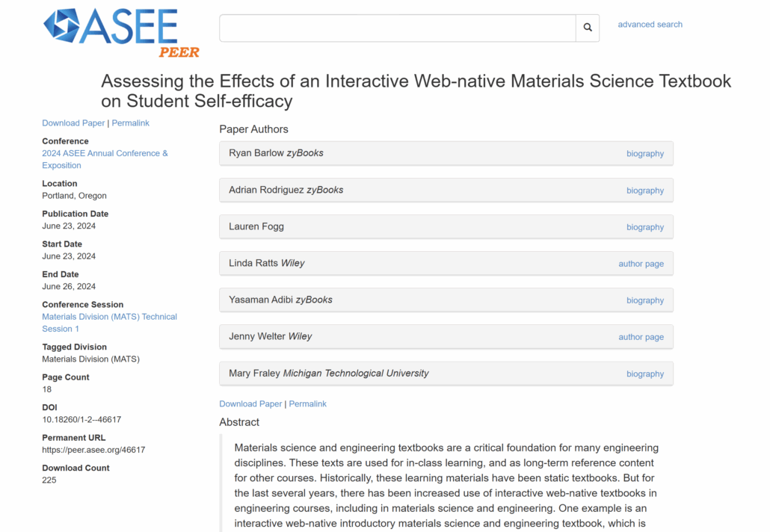Open the advanced search link
Viewport: 770px width, 532px height.
[x=650, y=25]
